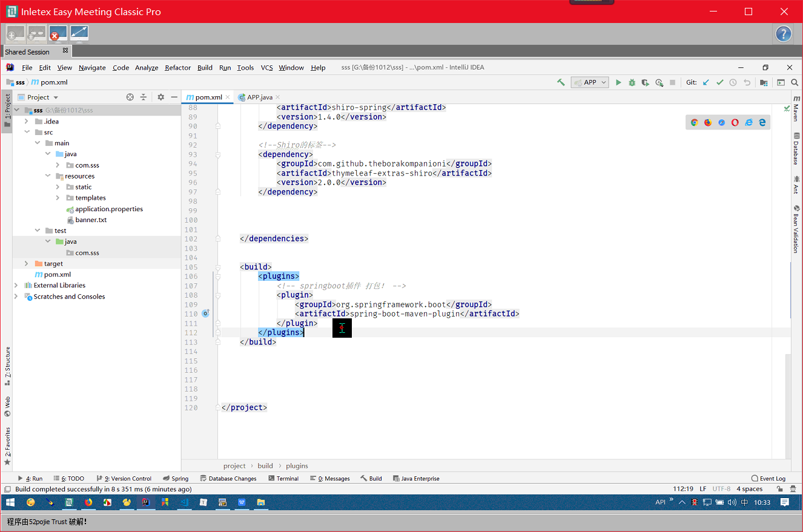Click the editor vertical scrollbar
The height and width of the screenshot is (532, 803).
[x=788, y=406]
